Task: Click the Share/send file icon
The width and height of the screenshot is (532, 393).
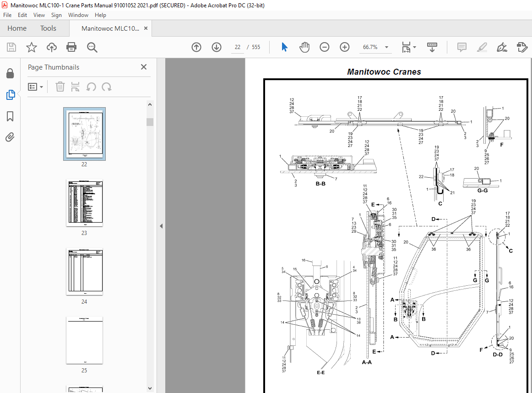Action: 522,47
